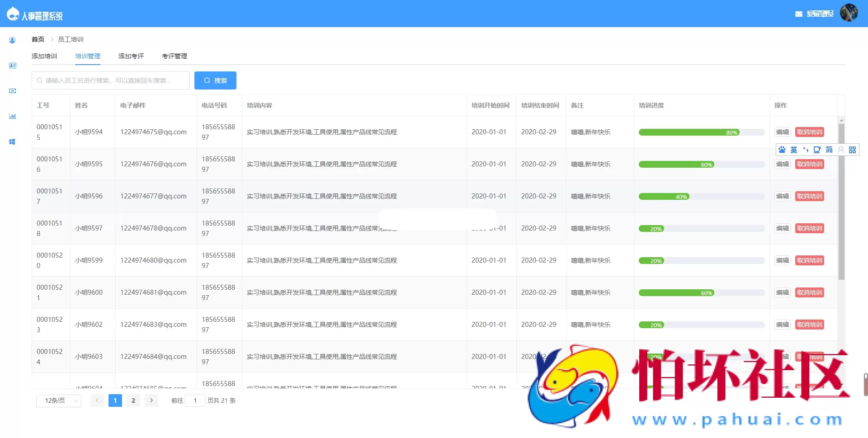The height and width of the screenshot is (438, 868).
Task: Switch to the 添加培训 tab
Action: pos(44,56)
